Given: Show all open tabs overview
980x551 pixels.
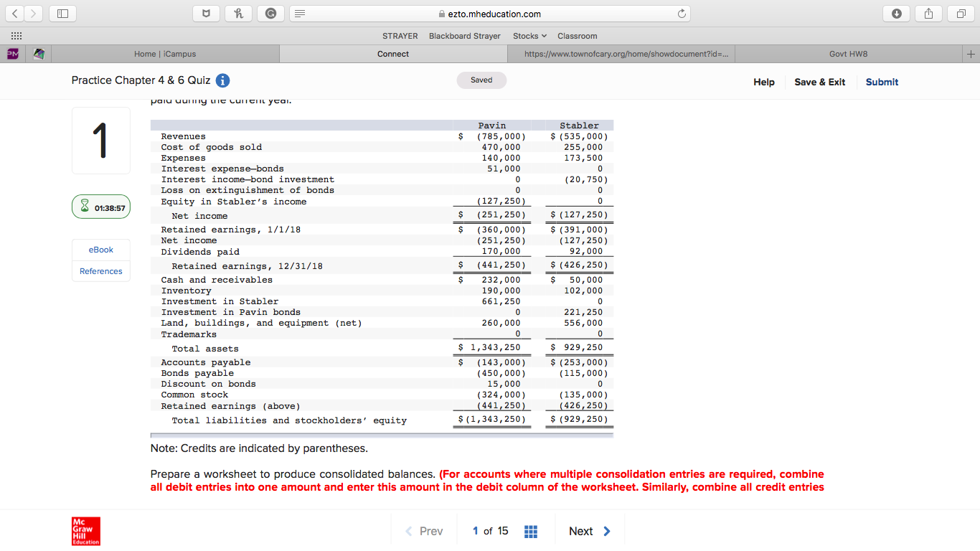Looking at the screenshot, I should click(x=961, y=13).
